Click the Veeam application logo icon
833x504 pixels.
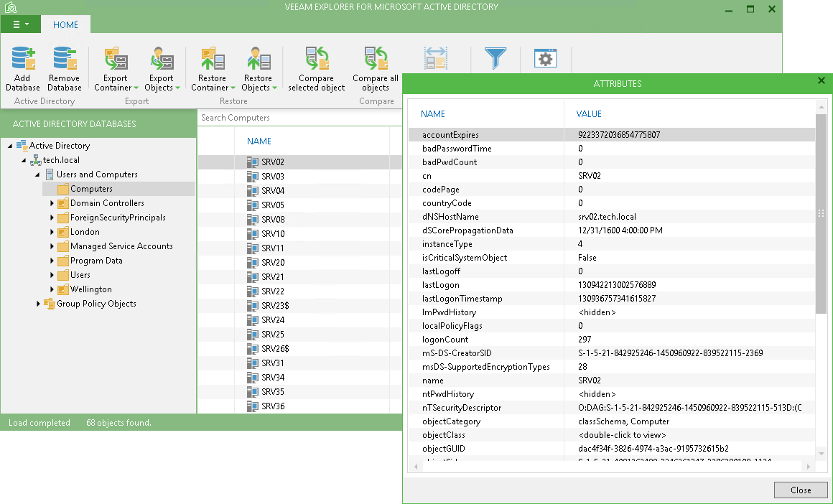[11, 7]
